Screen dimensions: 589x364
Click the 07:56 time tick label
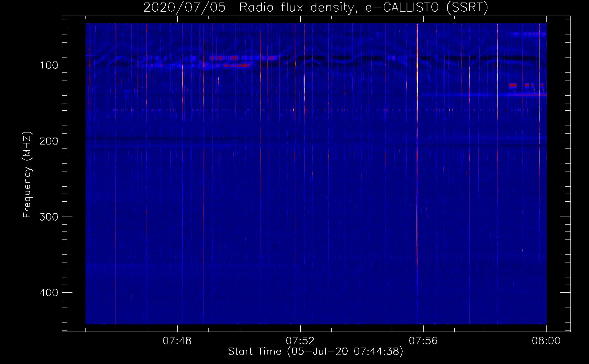click(423, 341)
